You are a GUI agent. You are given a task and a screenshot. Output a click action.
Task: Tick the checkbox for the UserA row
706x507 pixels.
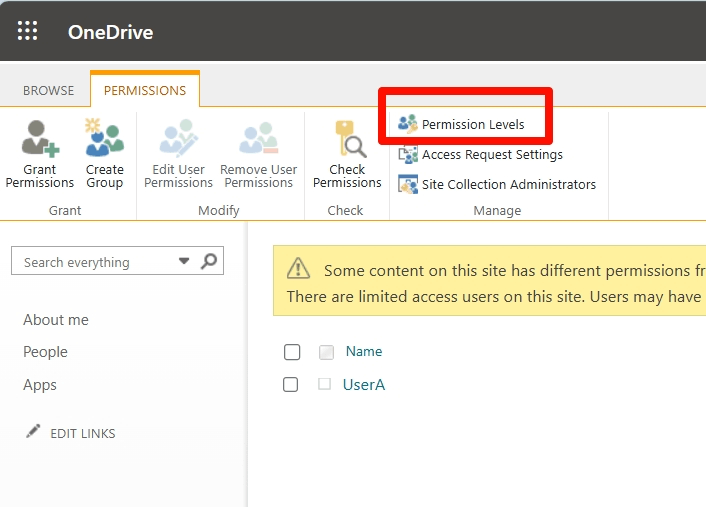290,385
